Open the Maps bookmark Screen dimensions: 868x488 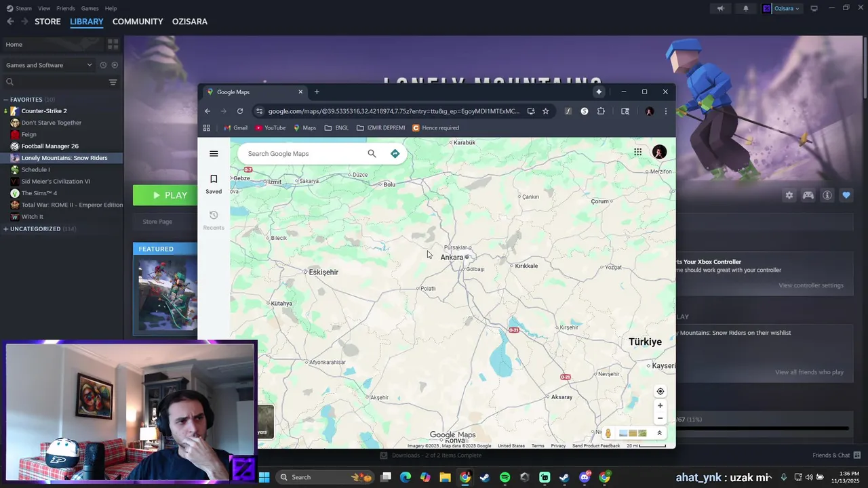[x=304, y=127]
